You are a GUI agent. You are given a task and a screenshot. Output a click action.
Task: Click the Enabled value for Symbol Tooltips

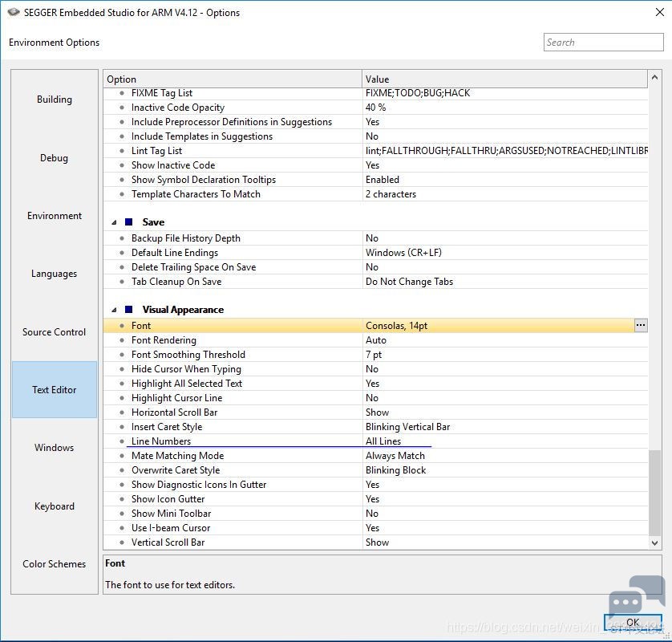(x=383, y=180)
